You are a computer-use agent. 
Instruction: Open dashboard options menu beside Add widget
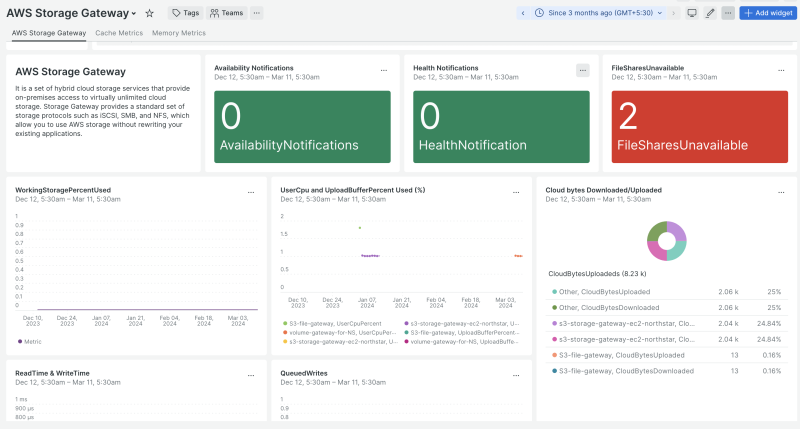pos(728,13)
